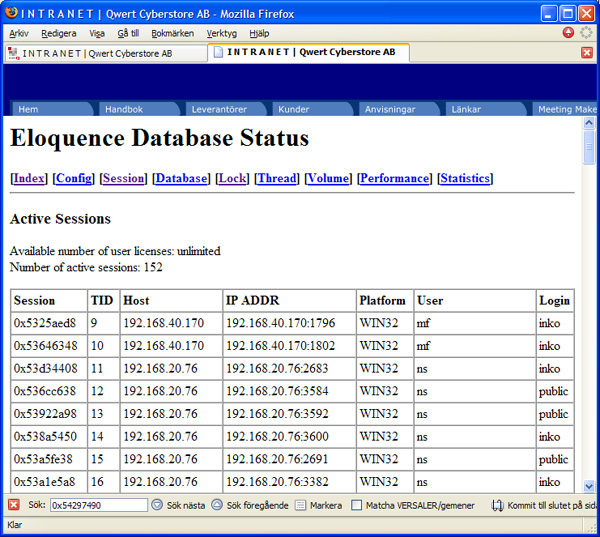Open the Bokmärken menu
600x537 pixels.
coord(173,33)
